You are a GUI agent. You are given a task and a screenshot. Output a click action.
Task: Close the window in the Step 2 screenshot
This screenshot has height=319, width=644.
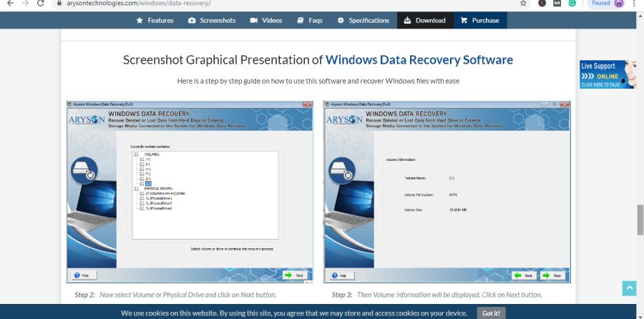point(307,104)
